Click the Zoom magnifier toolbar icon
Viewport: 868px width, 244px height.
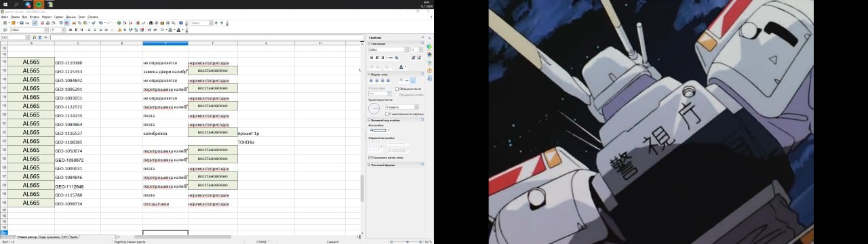click(x=173, y=23)
